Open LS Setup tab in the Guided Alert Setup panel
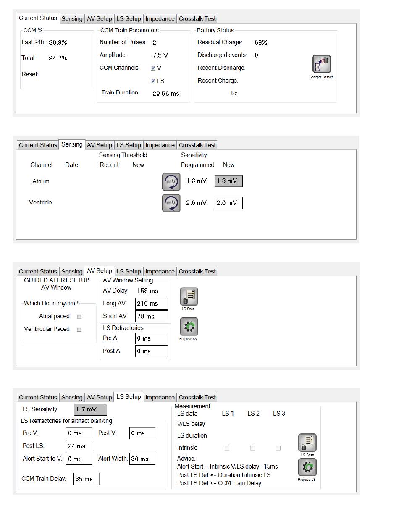 (129, 271)
